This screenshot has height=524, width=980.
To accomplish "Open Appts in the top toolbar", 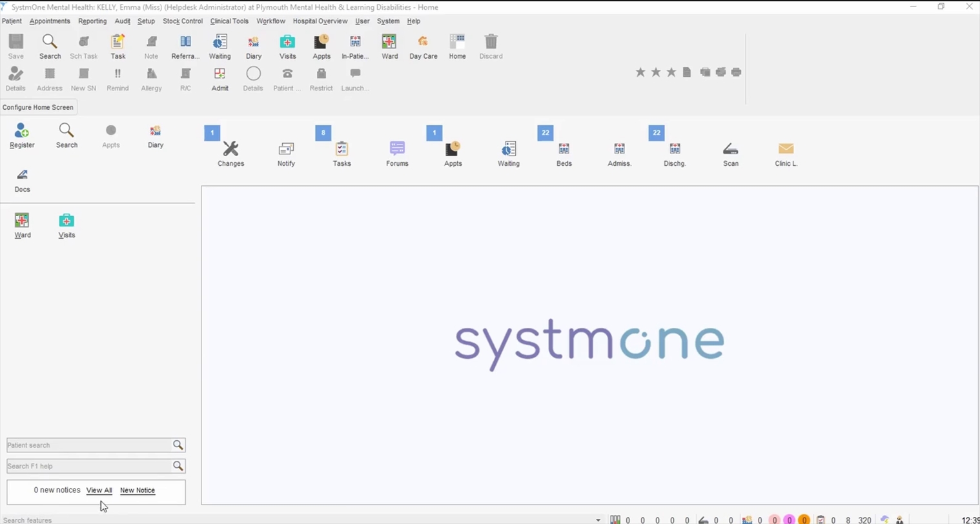I will pos(322,46).
